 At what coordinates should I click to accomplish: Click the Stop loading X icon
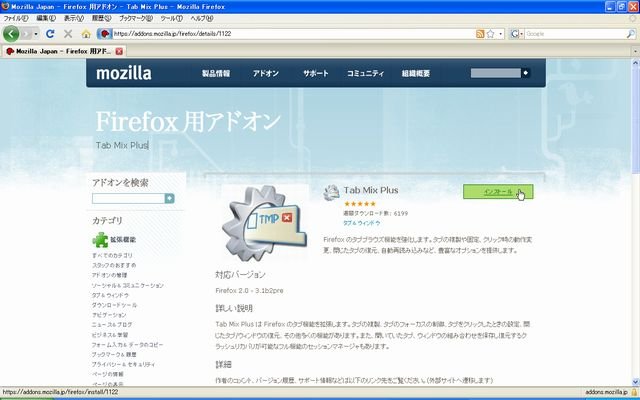coord(68,34)
